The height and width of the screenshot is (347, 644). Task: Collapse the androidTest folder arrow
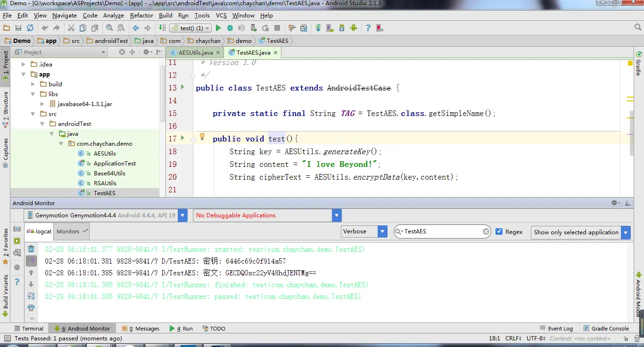tap(42, 124)
